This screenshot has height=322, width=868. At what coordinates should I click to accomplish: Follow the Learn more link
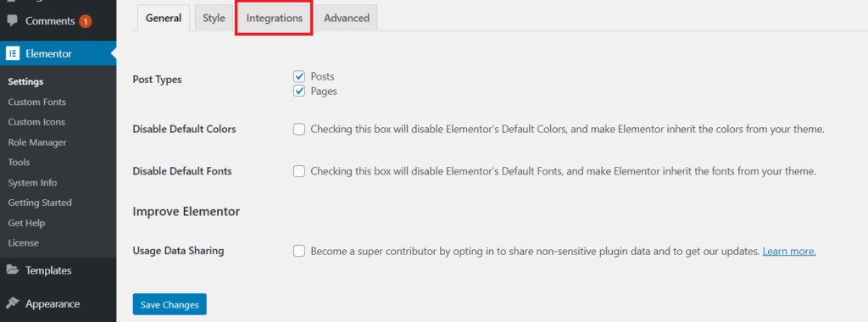(789, 251)
